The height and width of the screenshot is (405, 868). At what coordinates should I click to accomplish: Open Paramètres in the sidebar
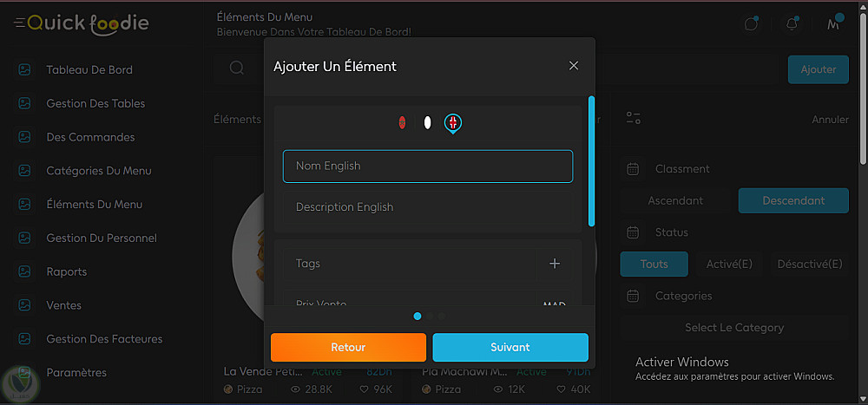tap(76, 373)
